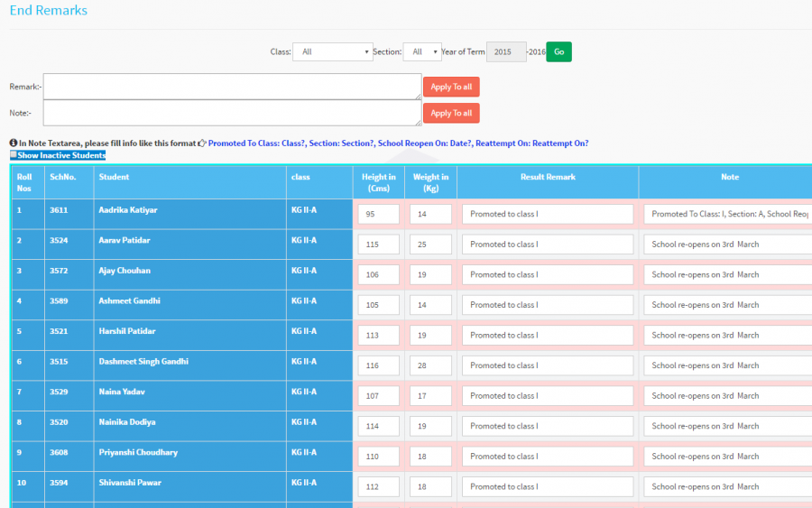Screen dimensions: 812x508
Task: Toggle the Show Inactive Students checkbox
Action: click(x=14, y=155)
